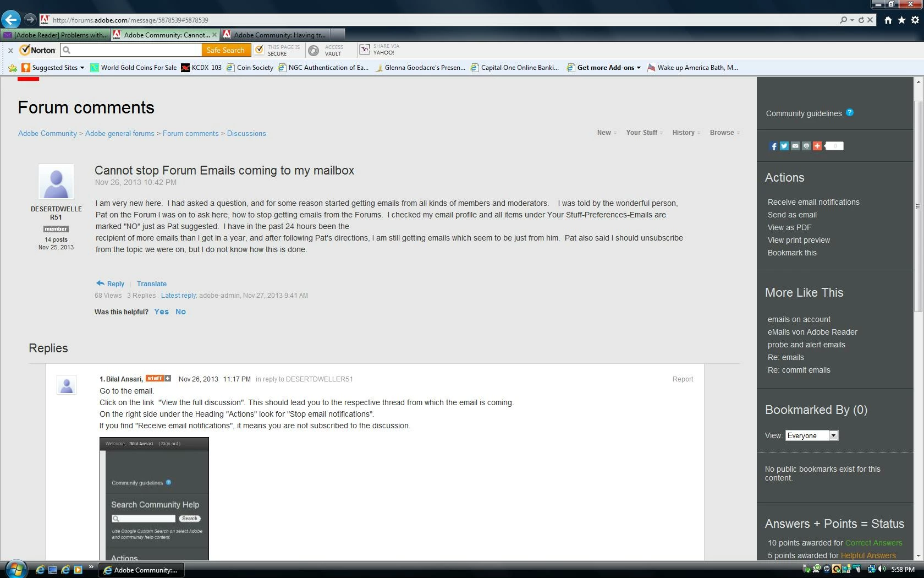Open the browser Tools gear icon
This screenshot has height=578, width=924.
(x=915, y=20)
